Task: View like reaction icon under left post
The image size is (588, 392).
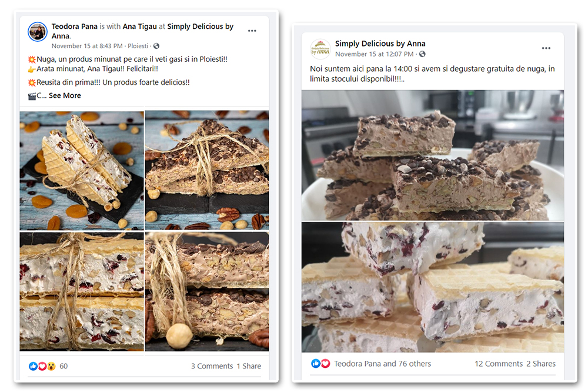Action: pos(33,366)
